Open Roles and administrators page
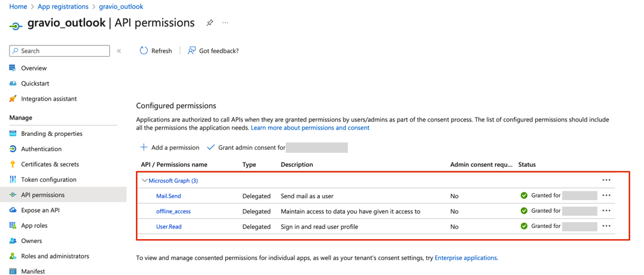The image size is (644, 275). pyautogui.click(x=55, y=256)
